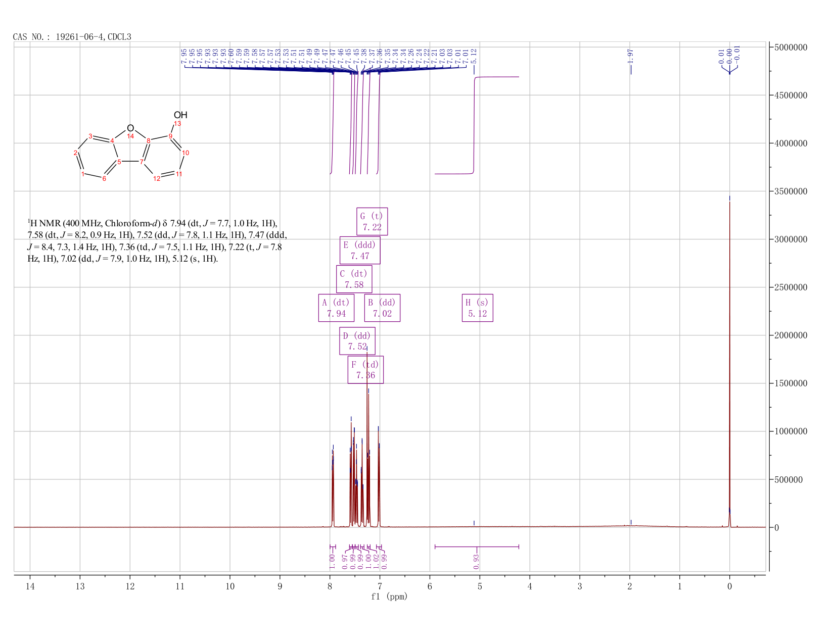834x644 pixels.
Task: Select the F (td) 7.36 multiplet box
Action: [365, 370]
